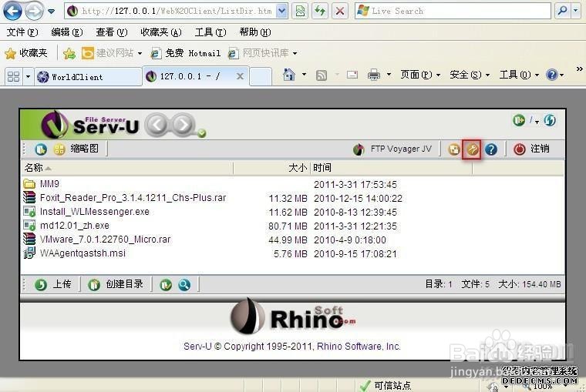This screenshot has width=586, height=392.
Task: Click the red stop loading icon
Action: click(x=340, y=12)
